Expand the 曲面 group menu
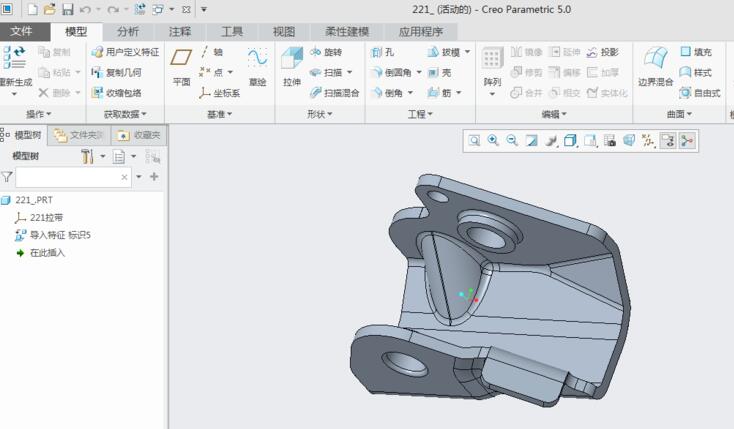 pos(679,114)
